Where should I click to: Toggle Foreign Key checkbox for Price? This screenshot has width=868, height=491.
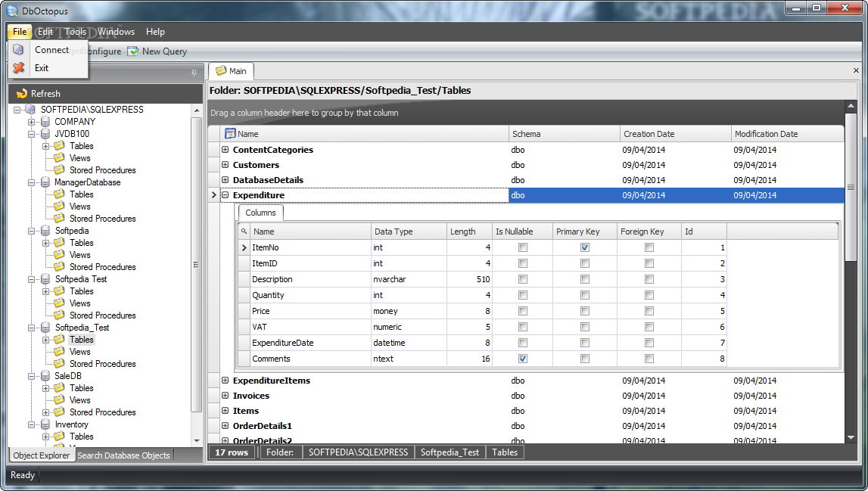point(649,311)
